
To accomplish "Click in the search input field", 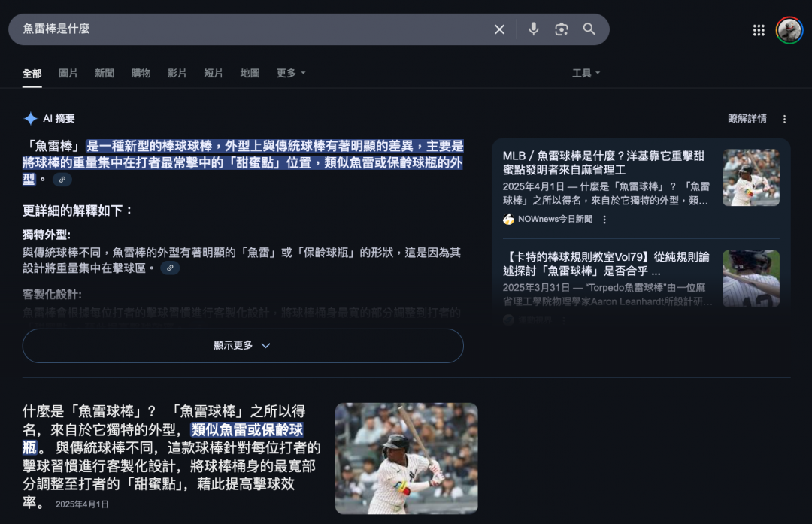I will [x=248, y=29].
